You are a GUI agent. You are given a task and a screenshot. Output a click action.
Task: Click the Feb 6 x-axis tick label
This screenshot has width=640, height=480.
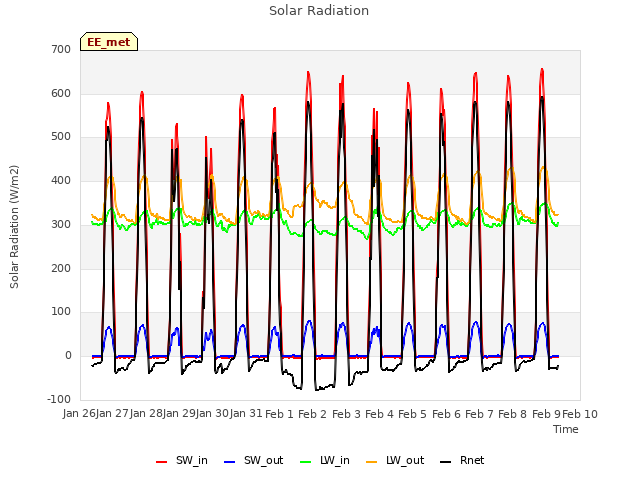click(x=446, y=414)
